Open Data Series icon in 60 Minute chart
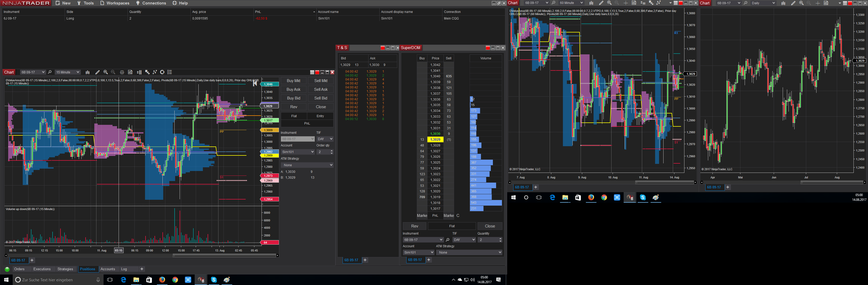Image resolution: width=868 pixels, height=285 pixels. tap(591, 3)
